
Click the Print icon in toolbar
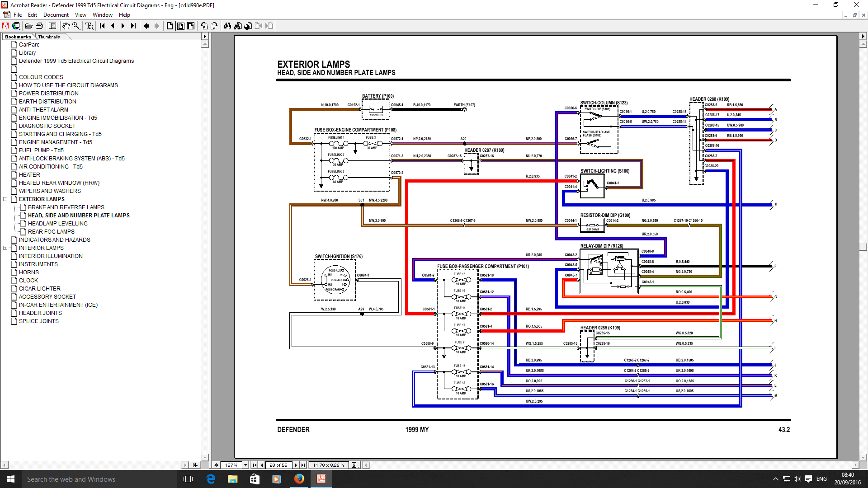point(39,26)
